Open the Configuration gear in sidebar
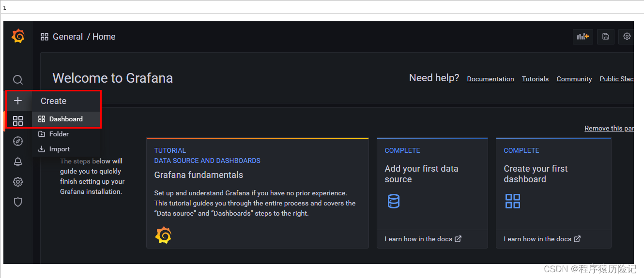Image resolution: width=644 pixels, height=278 pixels. [x=18, y=182]
